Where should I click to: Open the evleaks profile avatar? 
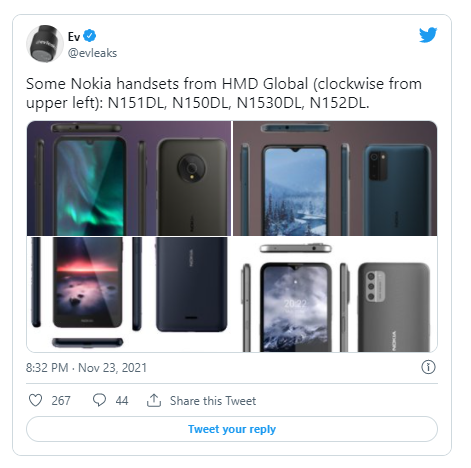pos(45,44)
